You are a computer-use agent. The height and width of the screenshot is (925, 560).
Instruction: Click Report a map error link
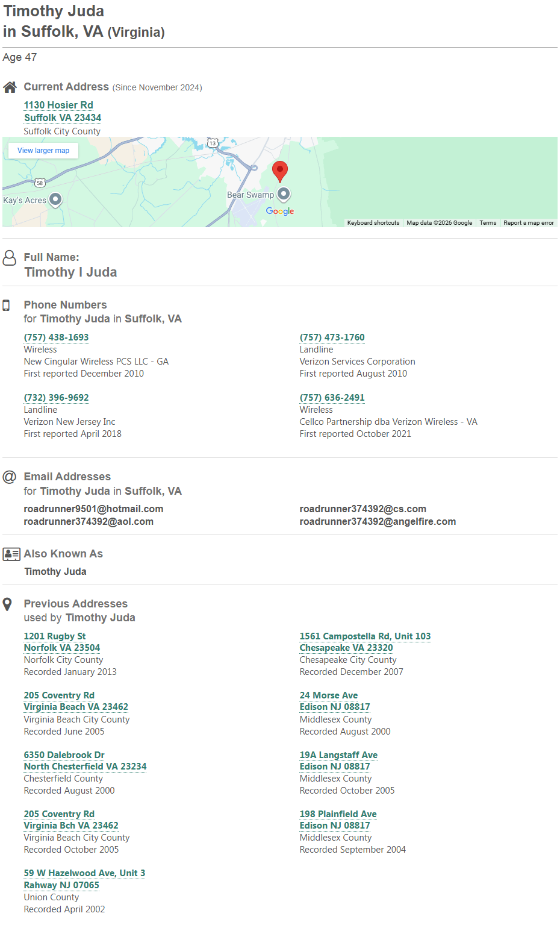(528, 223)
